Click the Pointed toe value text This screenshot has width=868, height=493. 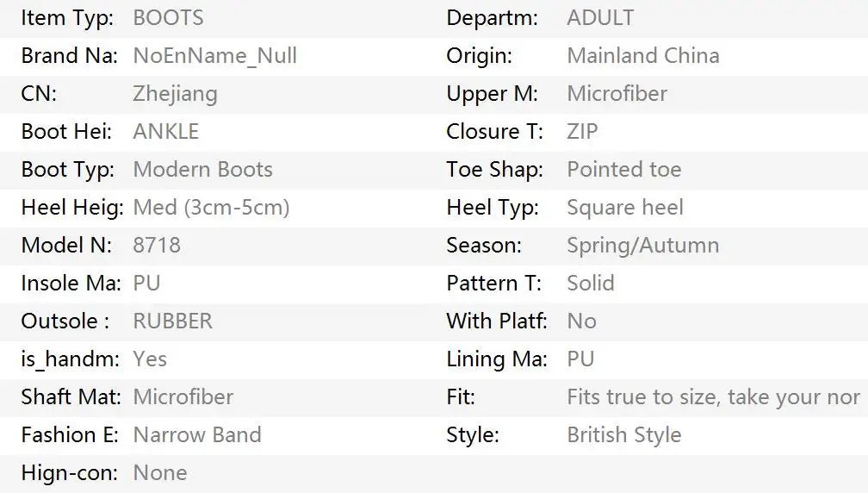(623, 170)
